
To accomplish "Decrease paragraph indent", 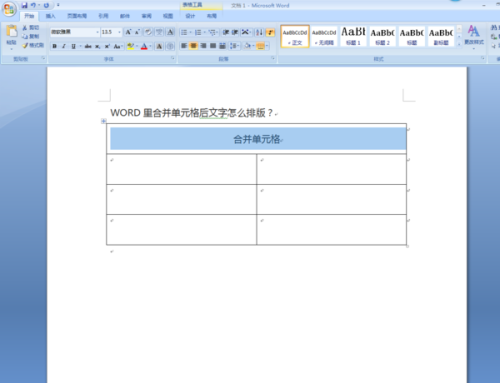I will pyautogui.click(x=226, y=32).
